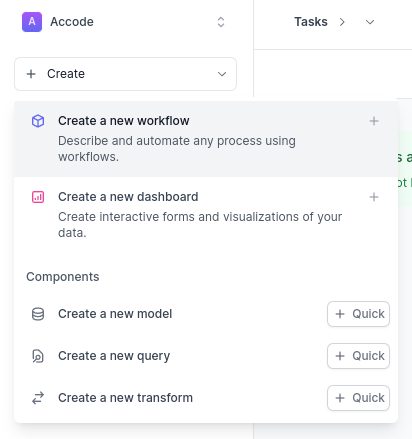Expand the Accode workspace switcher arrows
The image size is (412, 439).
(x=221, y=22)
